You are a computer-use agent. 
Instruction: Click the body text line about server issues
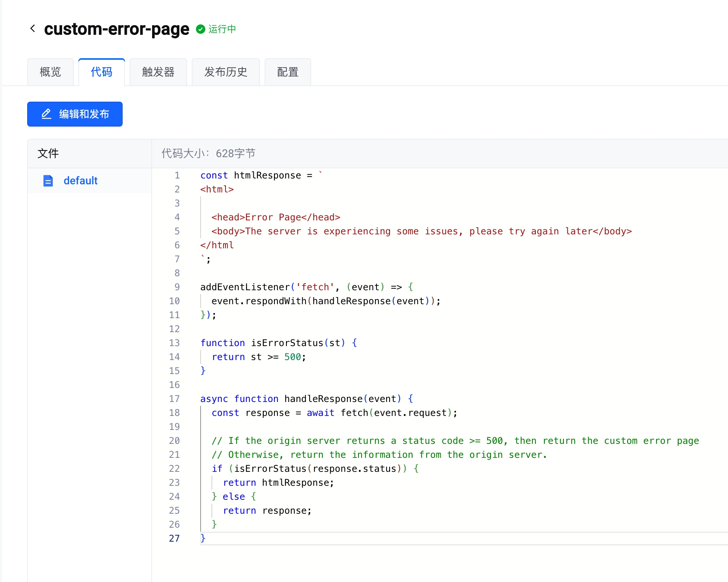coord(422,231)
